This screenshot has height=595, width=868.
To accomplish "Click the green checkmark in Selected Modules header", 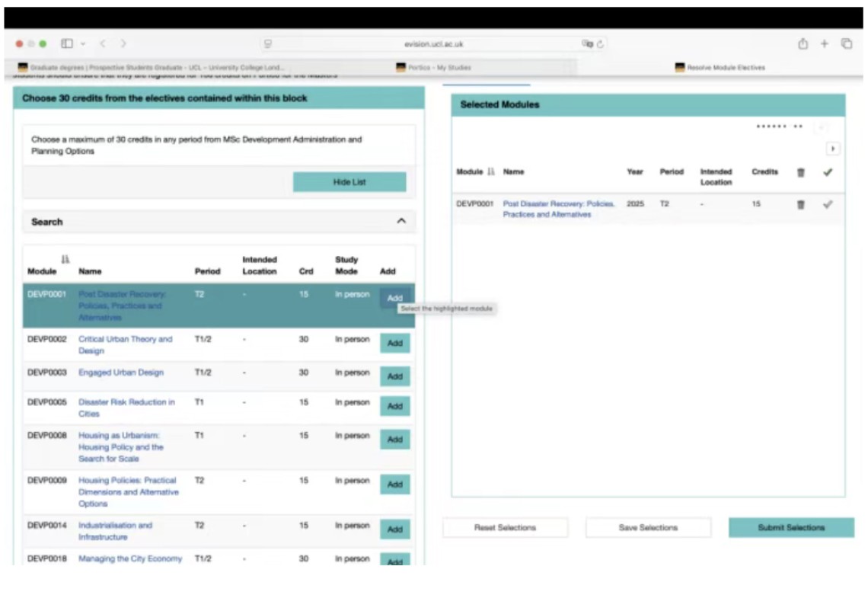I will (x=828, y=172).
